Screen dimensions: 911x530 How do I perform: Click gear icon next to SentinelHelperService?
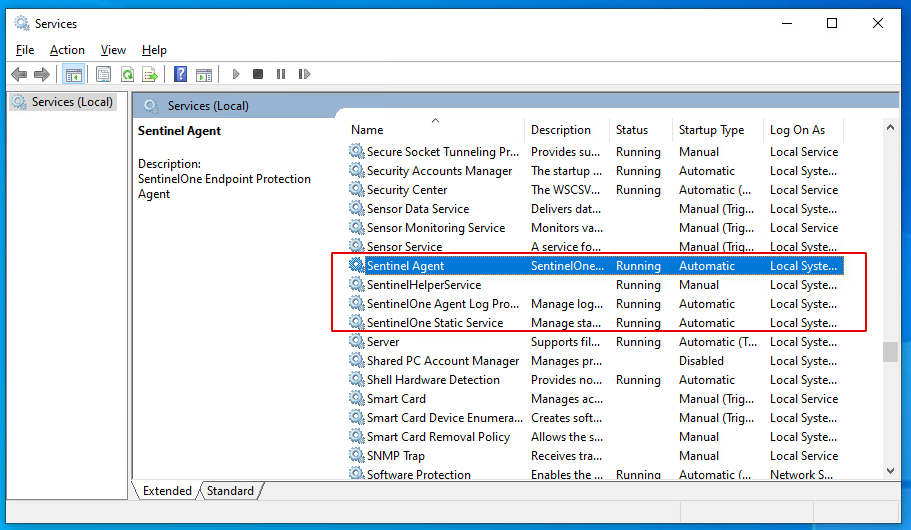point(356,285)
